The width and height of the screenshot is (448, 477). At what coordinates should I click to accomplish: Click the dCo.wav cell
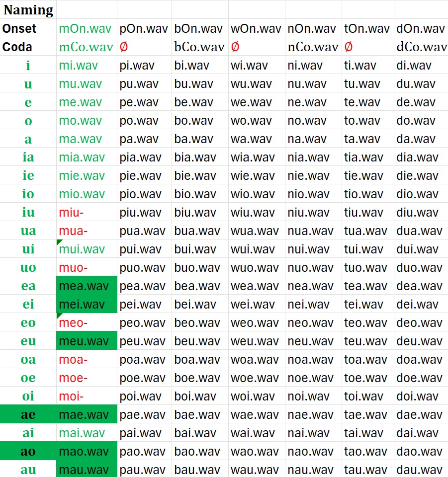pos(421,47)
